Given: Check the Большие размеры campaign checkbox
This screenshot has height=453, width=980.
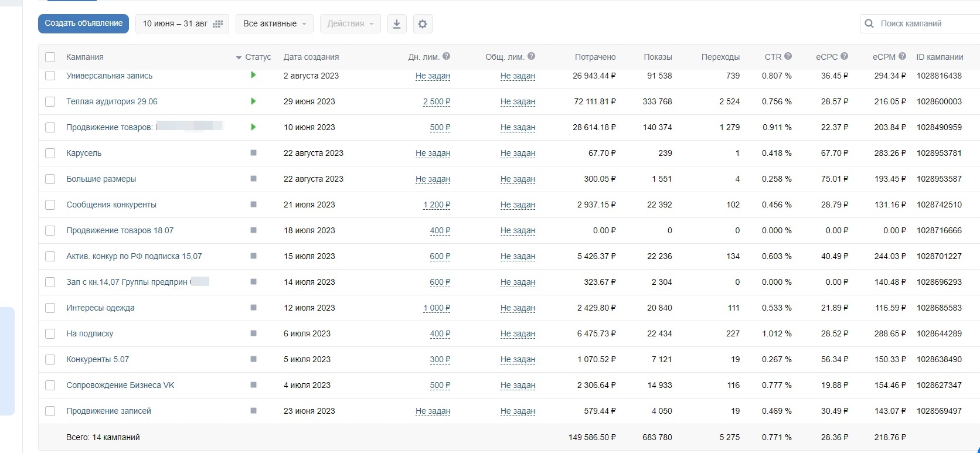Looking at the screenshot, I should [x=50, y=179].
